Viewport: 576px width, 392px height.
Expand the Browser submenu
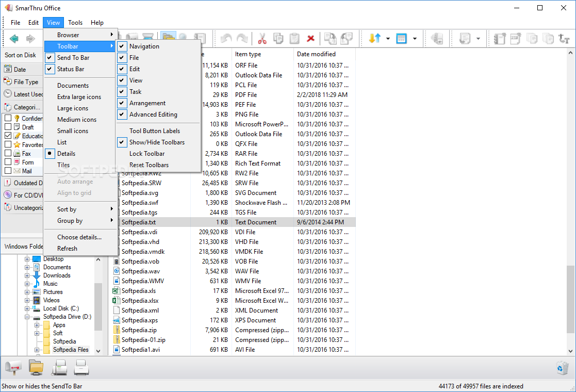(x=80, y=35)
